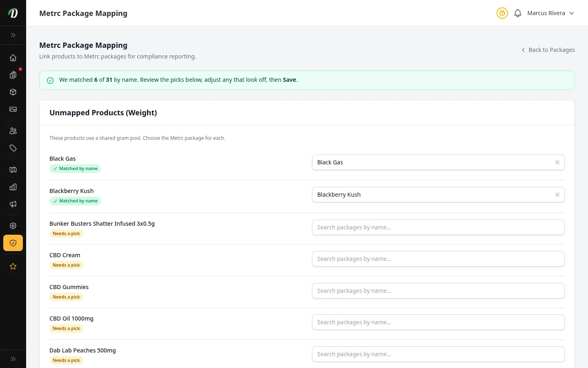
Task: Expand the sidebar with top double-chevron
Action: tap(13, 35)
